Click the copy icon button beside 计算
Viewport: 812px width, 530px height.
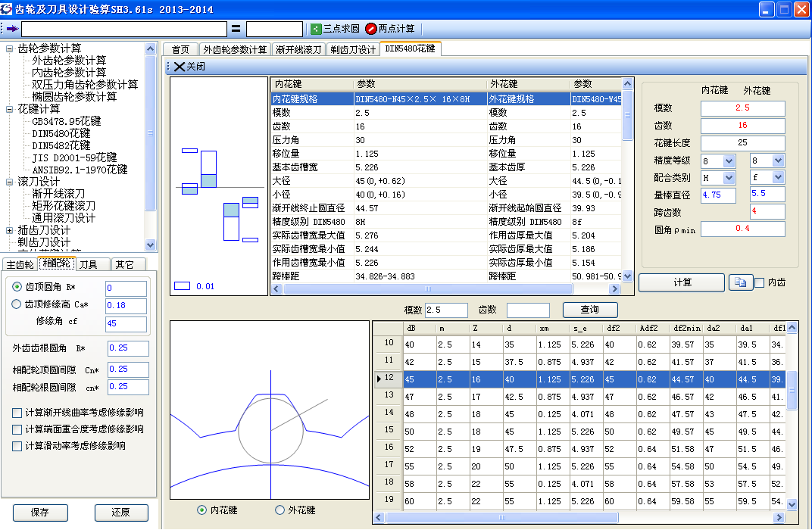(741, 282)
